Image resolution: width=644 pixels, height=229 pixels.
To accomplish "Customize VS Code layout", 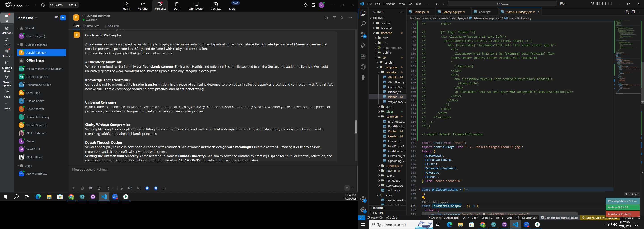I will 592,4.
